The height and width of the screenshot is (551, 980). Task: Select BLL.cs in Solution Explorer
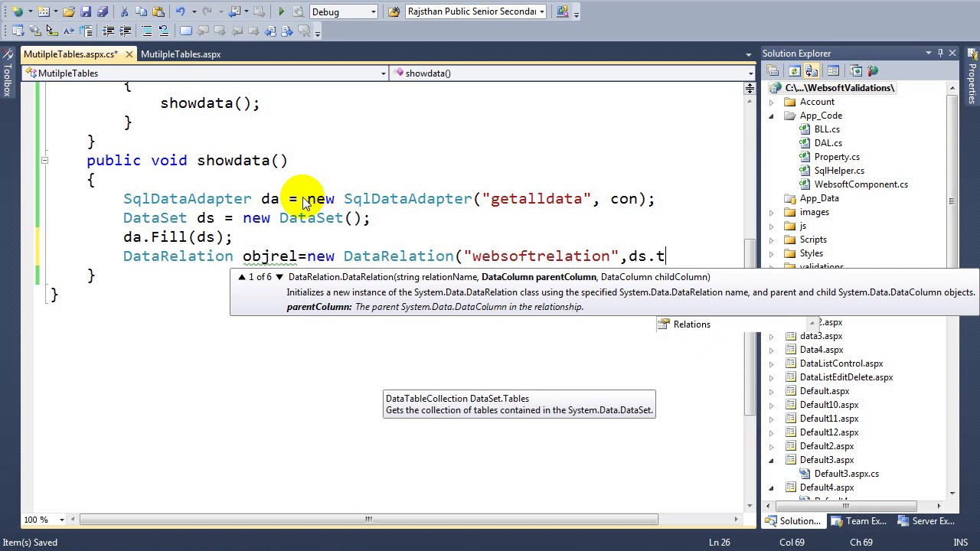tap(827, 129)
